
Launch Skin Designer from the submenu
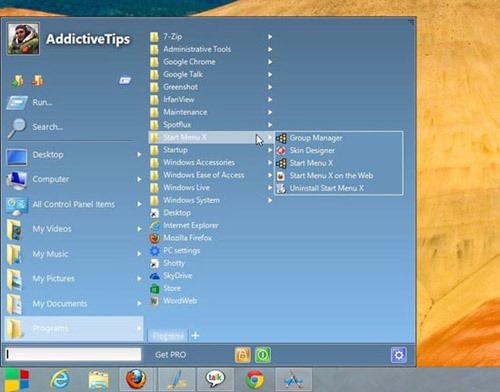click(x=339, y=151)
